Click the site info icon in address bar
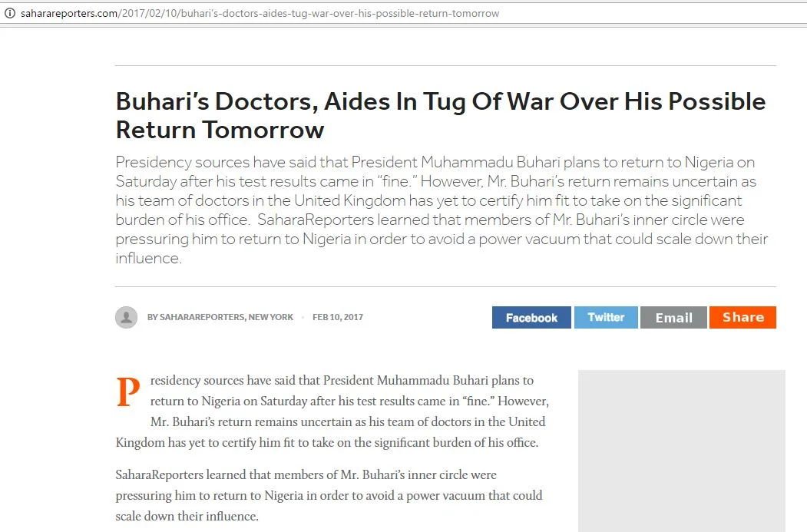807x532 pixels. click(10, 13)
